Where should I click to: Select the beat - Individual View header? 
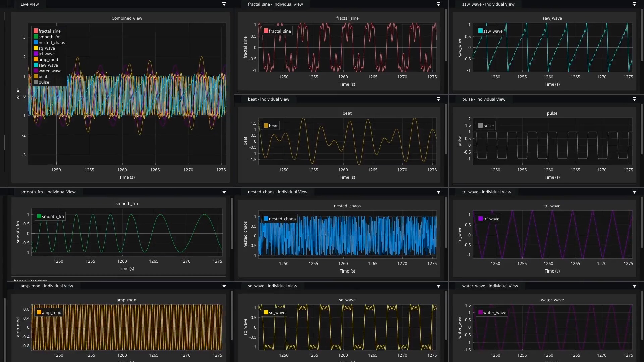coord(268,99)
